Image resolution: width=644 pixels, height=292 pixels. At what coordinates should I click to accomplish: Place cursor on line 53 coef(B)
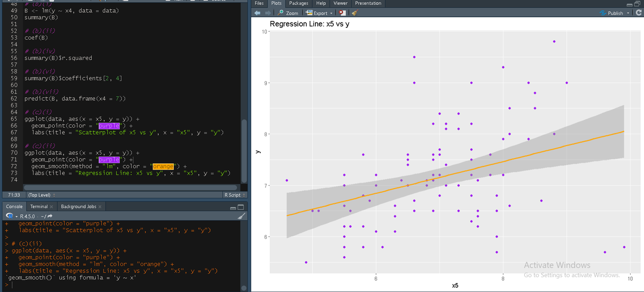tap(36, 38)
